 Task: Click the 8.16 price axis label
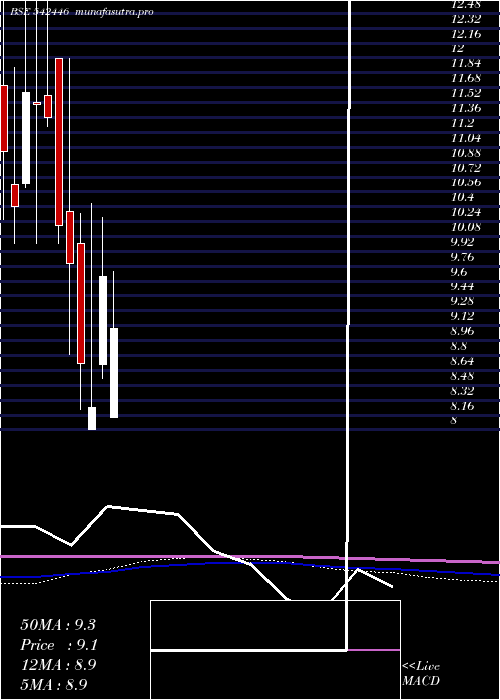[463, 405]
